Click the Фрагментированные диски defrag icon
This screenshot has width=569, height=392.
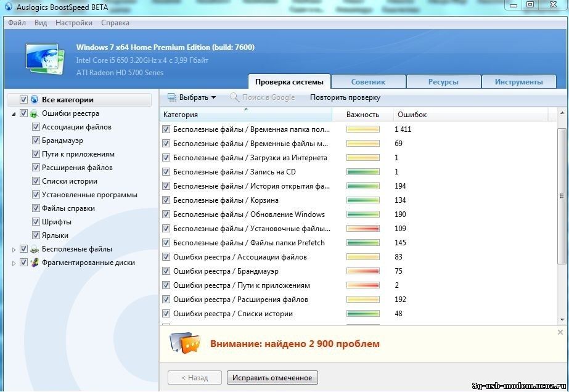(35, 263)
